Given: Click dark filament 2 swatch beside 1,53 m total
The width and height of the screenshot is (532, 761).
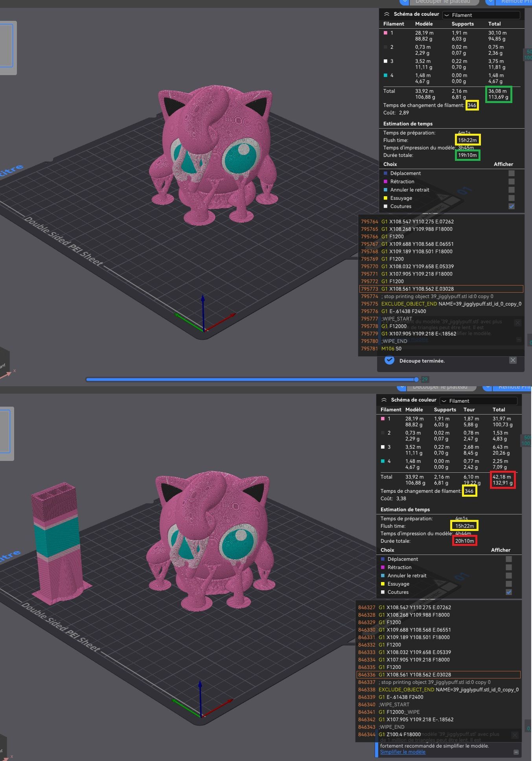Looking at the screenshot, I should tap(383, 433).
